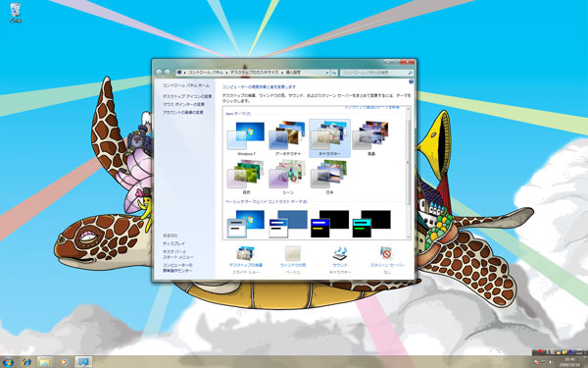Viewport: 588px width, 368px height.
Task: Click the マウス ポインターの変更 link
Action: (x=183, y=104)
